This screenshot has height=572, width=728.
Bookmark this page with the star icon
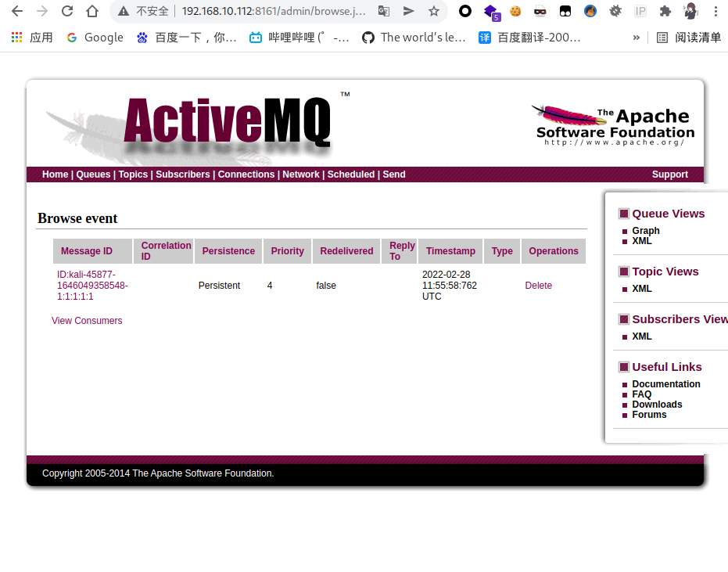click(434, 11)
